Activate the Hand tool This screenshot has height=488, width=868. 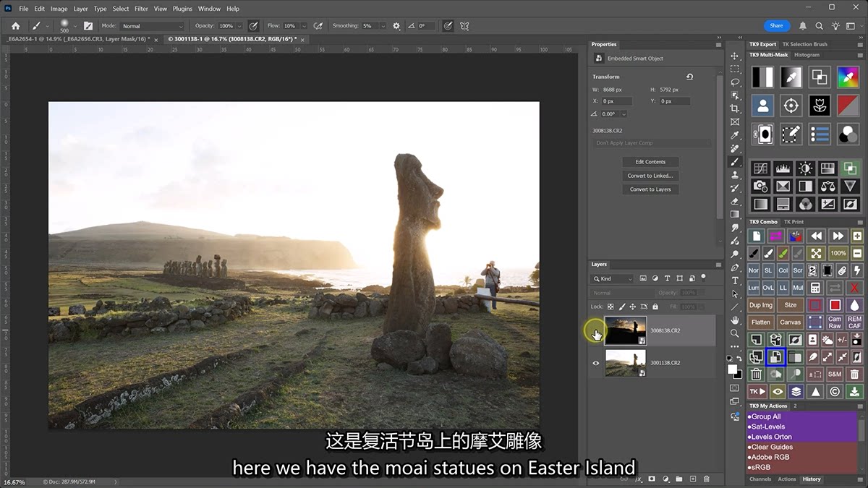pyautogui.click(x=735, y=320)
